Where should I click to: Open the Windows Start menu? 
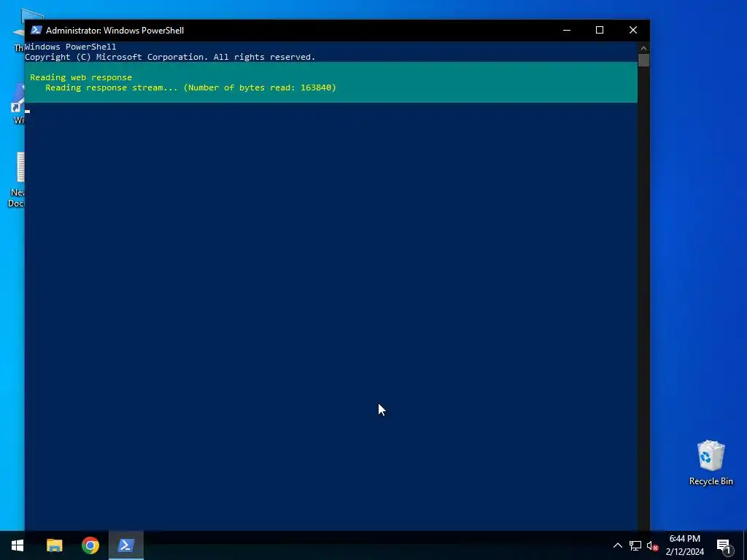click(18, 545)
